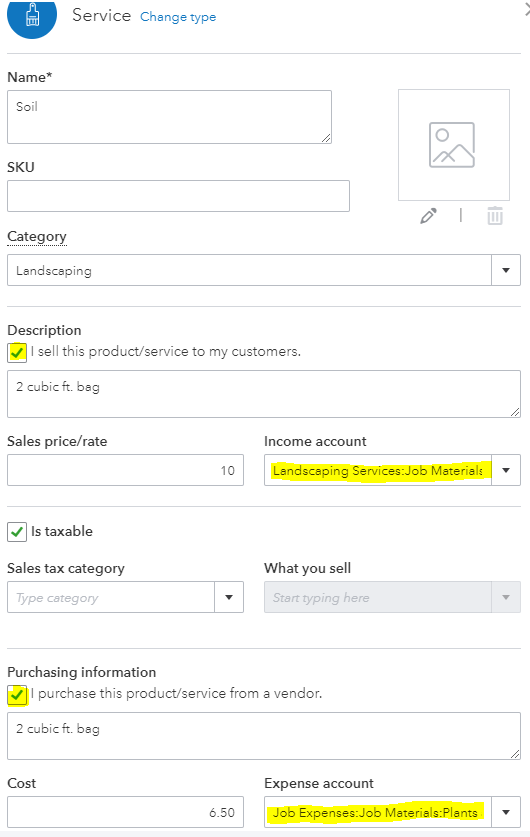Click the close X at top right

(x=527, y=10)
